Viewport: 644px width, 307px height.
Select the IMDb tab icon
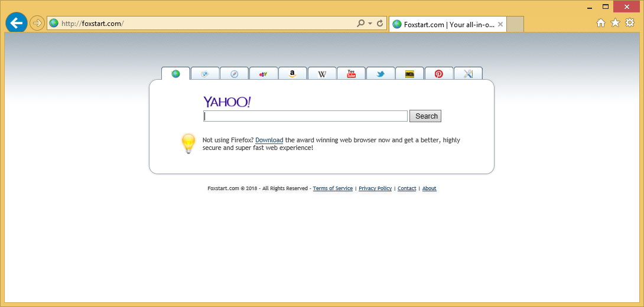[409, 74]
